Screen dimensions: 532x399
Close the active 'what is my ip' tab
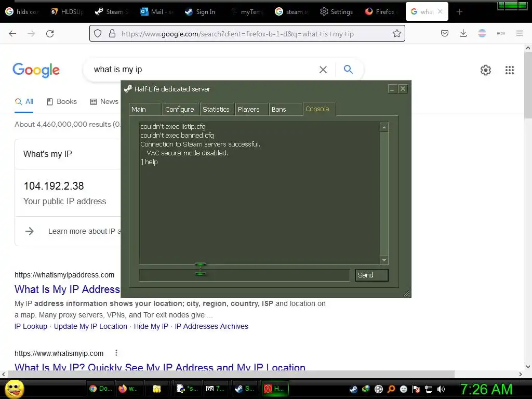(x=440, y=11)
